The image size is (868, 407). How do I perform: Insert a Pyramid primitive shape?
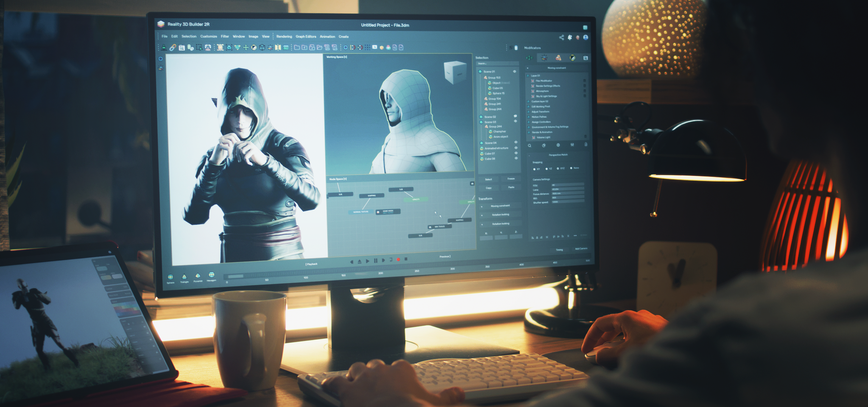(x=198, y=276)
